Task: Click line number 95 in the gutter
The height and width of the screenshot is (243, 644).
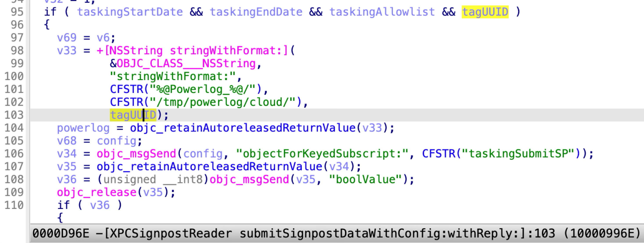Action: point(17,12)
